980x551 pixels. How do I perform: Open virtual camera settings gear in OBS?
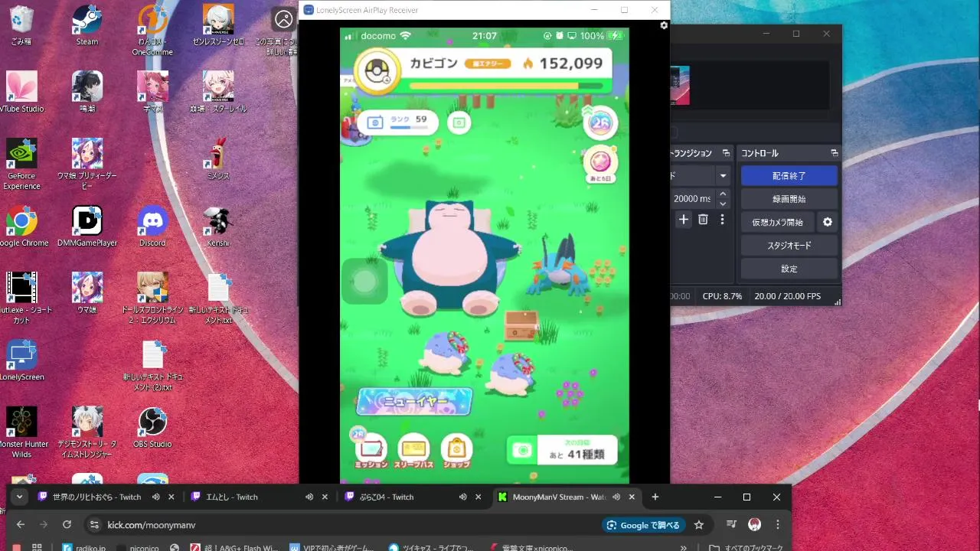827,222
